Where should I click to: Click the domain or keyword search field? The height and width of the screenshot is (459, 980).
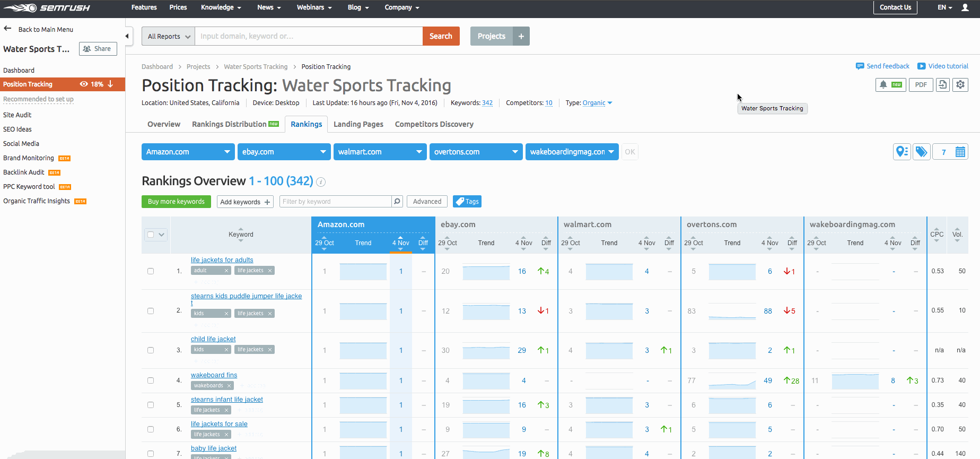coord(309,36)
